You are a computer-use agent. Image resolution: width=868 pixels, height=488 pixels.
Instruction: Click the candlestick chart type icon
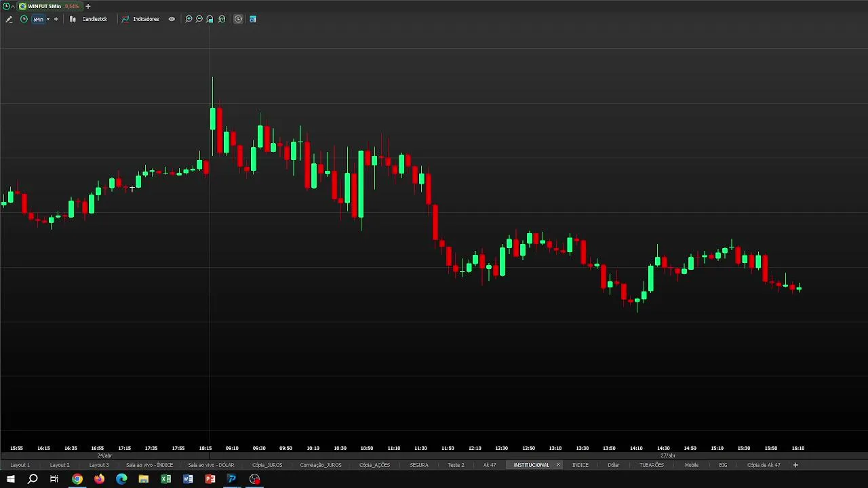(73, 19)
